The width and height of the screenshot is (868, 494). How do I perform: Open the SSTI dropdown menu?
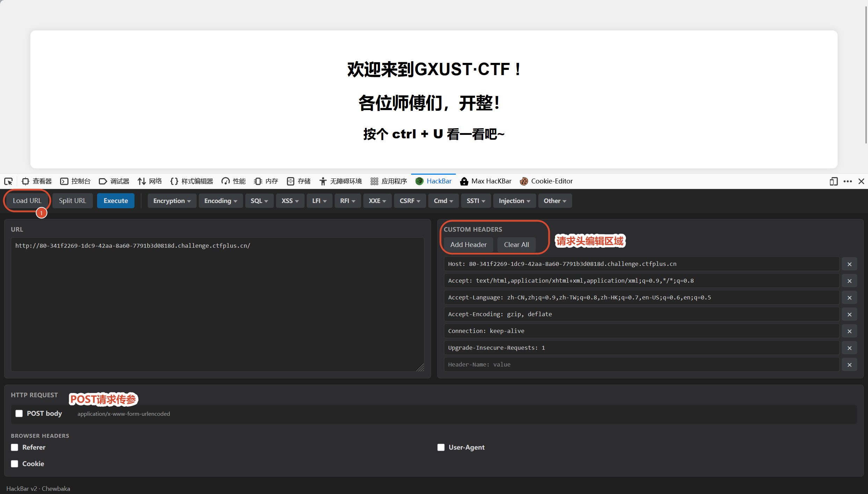pos(476,201)
